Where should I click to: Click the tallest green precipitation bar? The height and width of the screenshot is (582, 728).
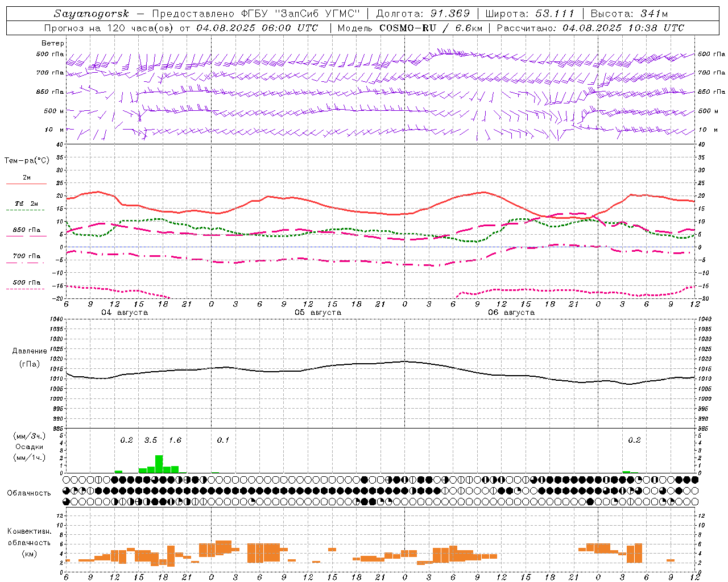[159, 464]
